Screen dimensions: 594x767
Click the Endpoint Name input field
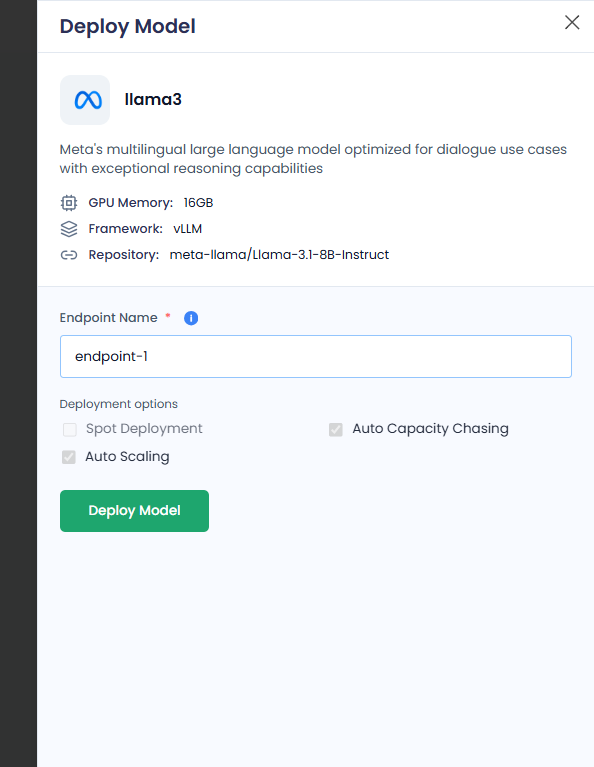[x=316, y=357]
